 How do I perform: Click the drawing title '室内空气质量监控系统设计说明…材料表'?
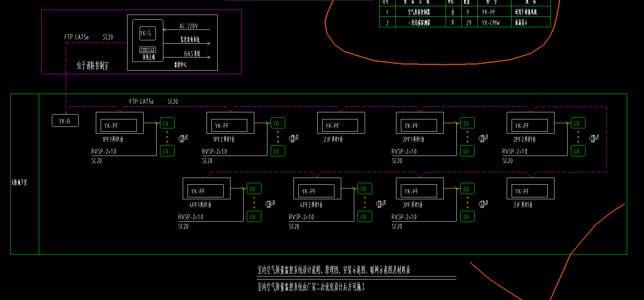334,270
